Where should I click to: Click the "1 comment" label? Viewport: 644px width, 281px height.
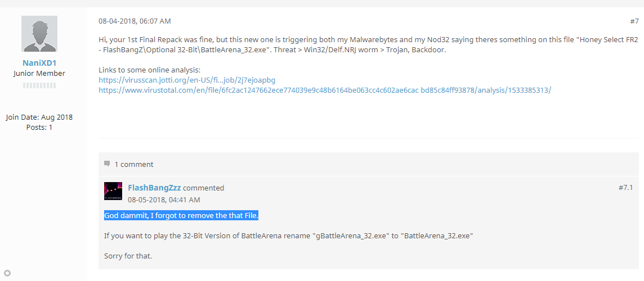(x=134, y=164)
